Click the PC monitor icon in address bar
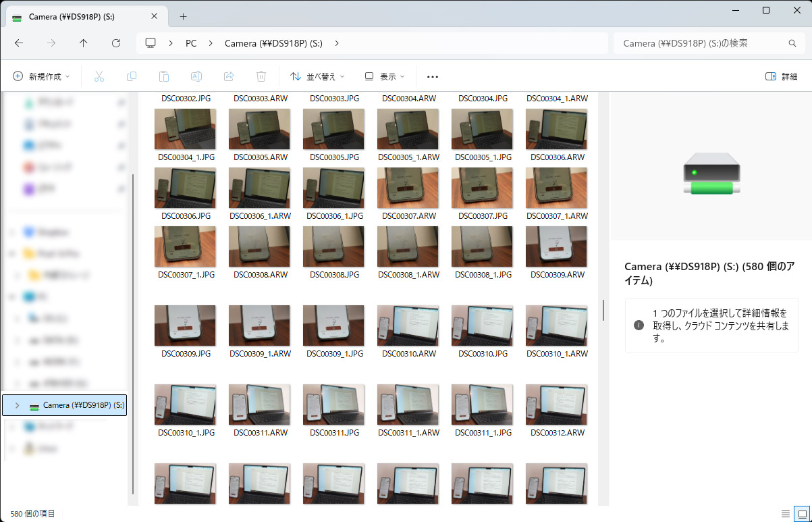The width and height of the screenshot is (812, 522). (151, 43)
